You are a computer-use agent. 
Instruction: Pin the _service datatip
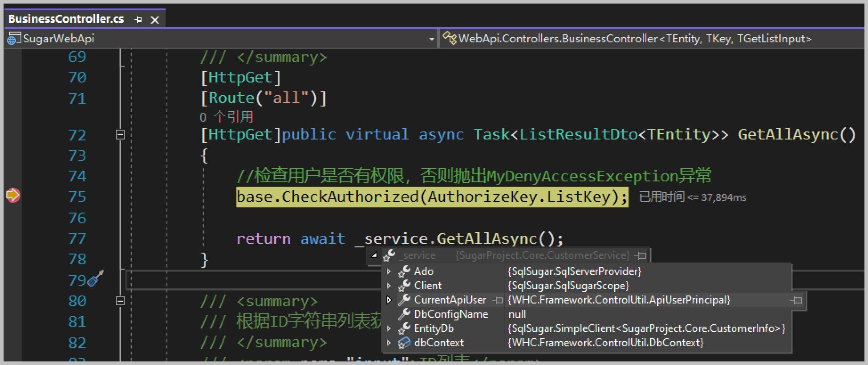pos(641,256)
